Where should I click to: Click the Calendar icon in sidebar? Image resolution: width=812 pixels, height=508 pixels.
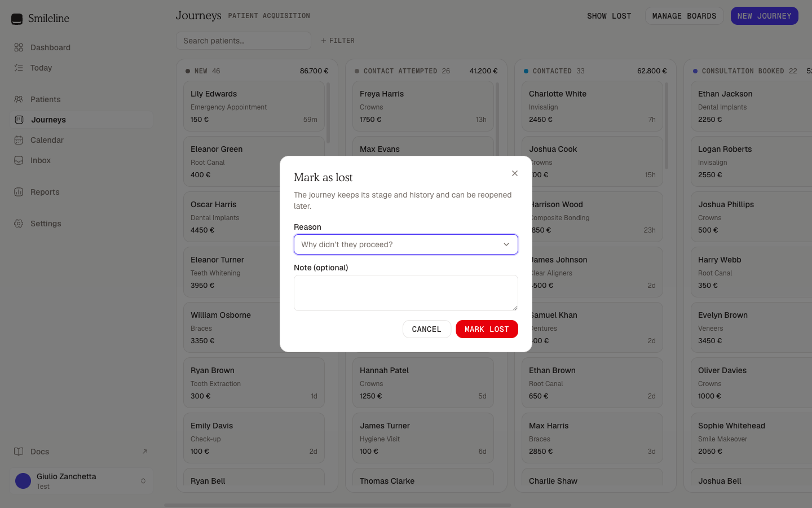(19, 140)
